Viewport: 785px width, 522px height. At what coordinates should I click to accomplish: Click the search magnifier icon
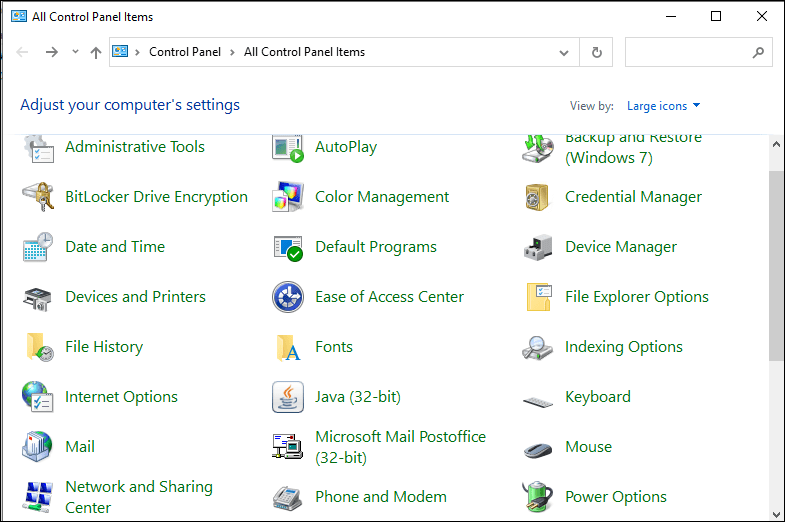pos(758,52)
